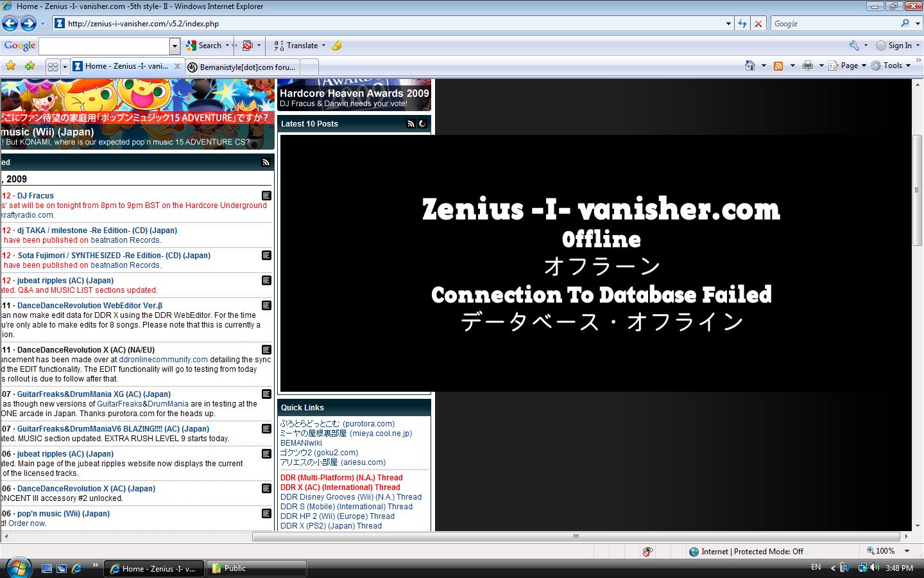The image size is (924, 578).
Task: Toggle the Google Toolbar highlighter icon
Action: (337, 46)
